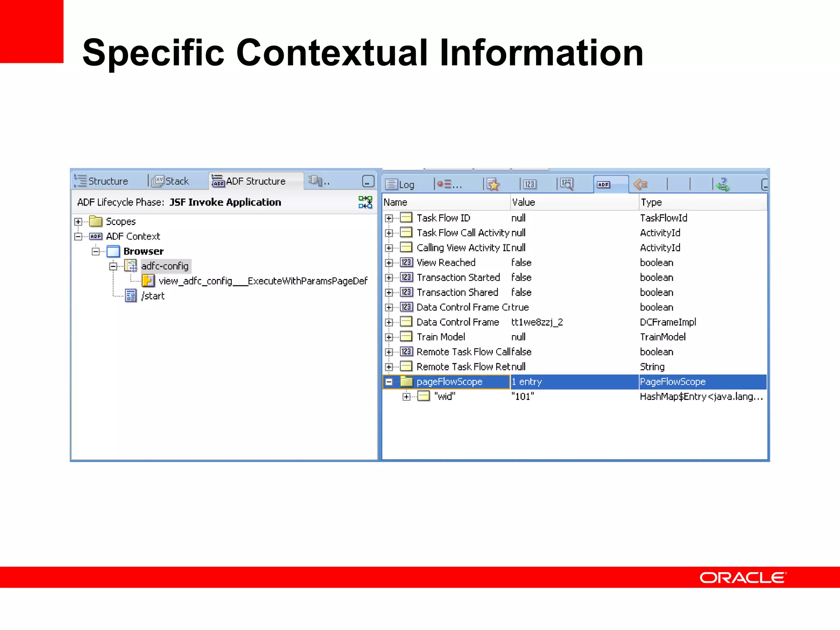840x630 pixels.
Task: Open the Stack tab
Action: pos(170,181)
